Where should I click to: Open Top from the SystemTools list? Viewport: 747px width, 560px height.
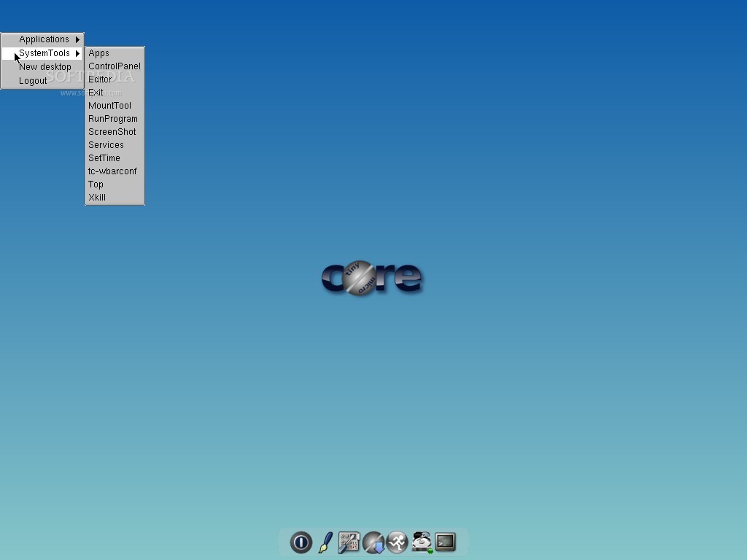(x=96, y=184)
